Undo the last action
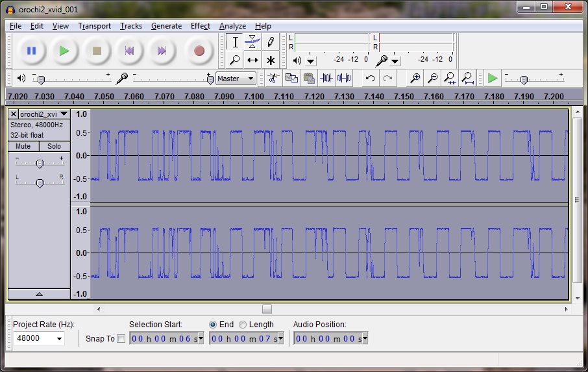This screenshot has height=372, width=588. click(370, 79)
